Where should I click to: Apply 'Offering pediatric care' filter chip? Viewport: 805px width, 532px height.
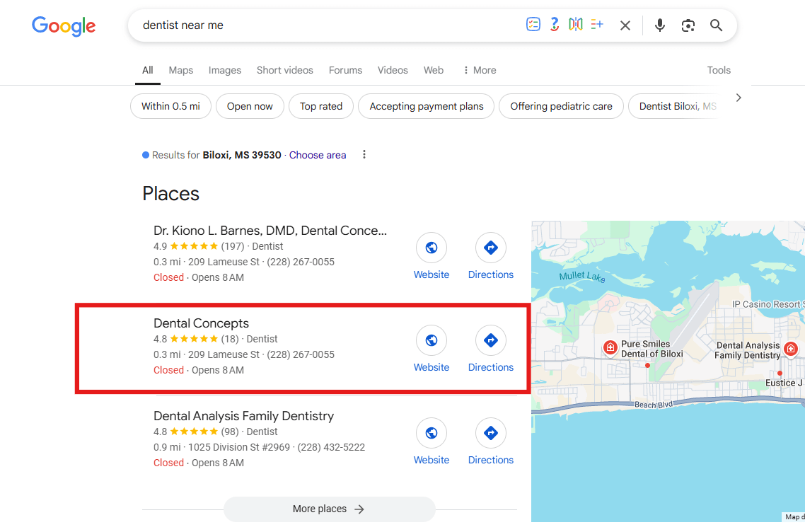coord(561,106)
